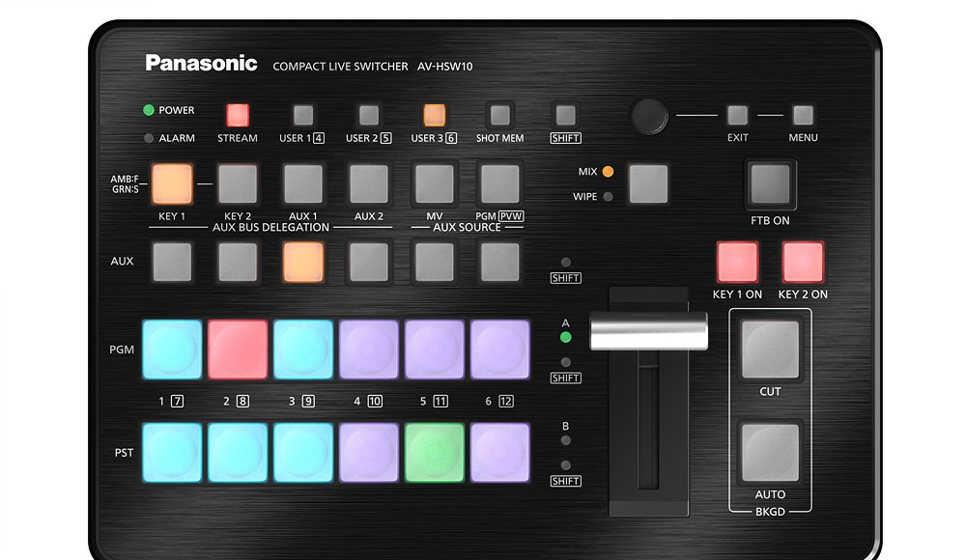
Task: Open the MENU button
Action: (803, 116)
